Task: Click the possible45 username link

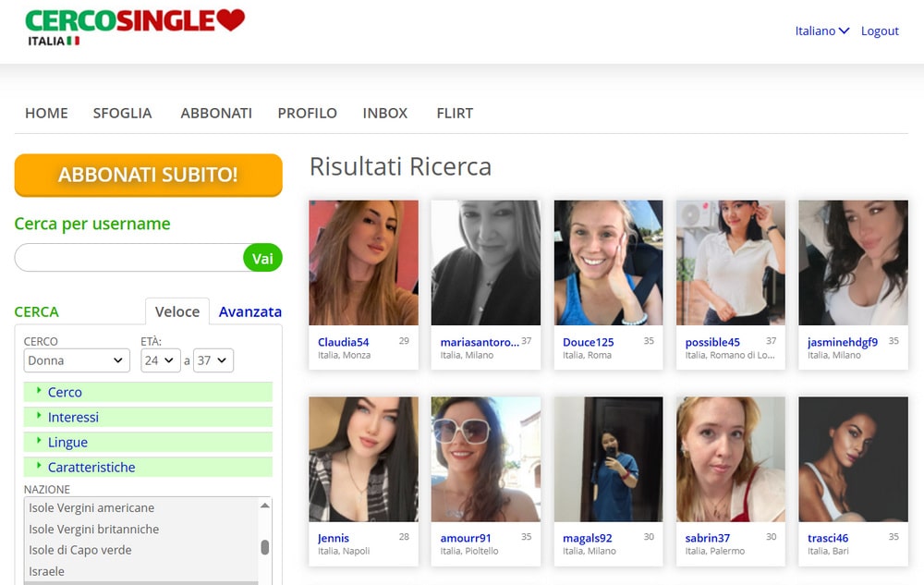Action: click(712, 342)
